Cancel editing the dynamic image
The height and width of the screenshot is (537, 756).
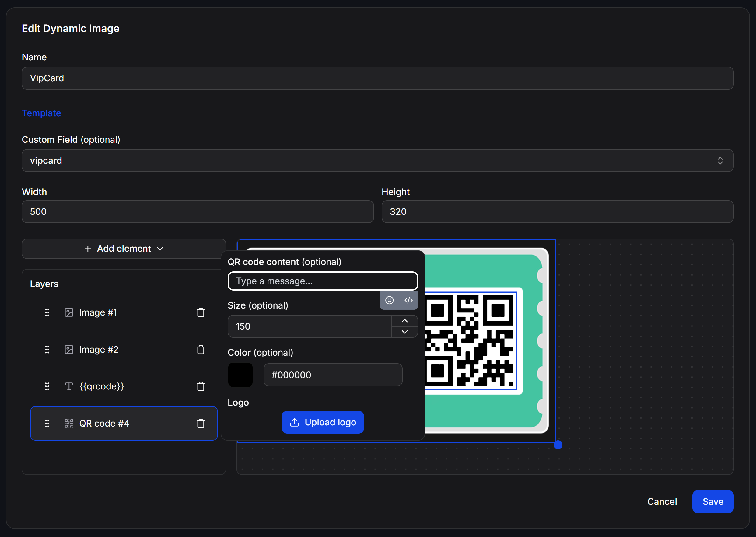[x=662, y=502]
